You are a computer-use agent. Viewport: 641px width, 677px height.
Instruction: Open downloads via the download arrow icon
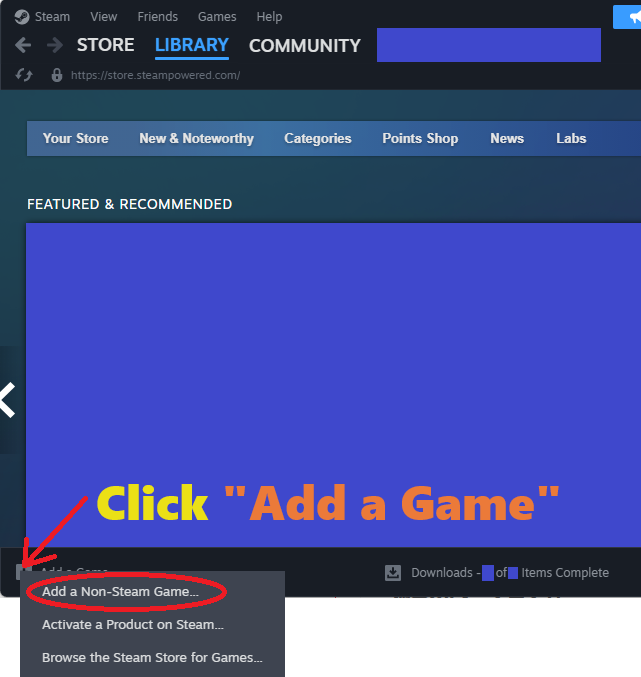tap(393, 573)
